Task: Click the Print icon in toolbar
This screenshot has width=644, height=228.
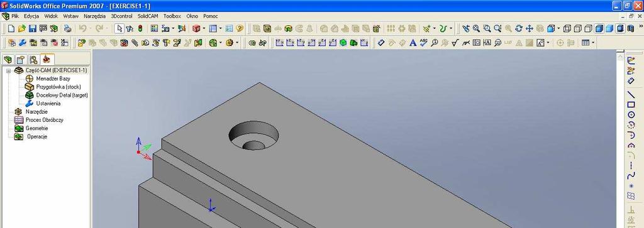Action: click(x=68, y=29)
